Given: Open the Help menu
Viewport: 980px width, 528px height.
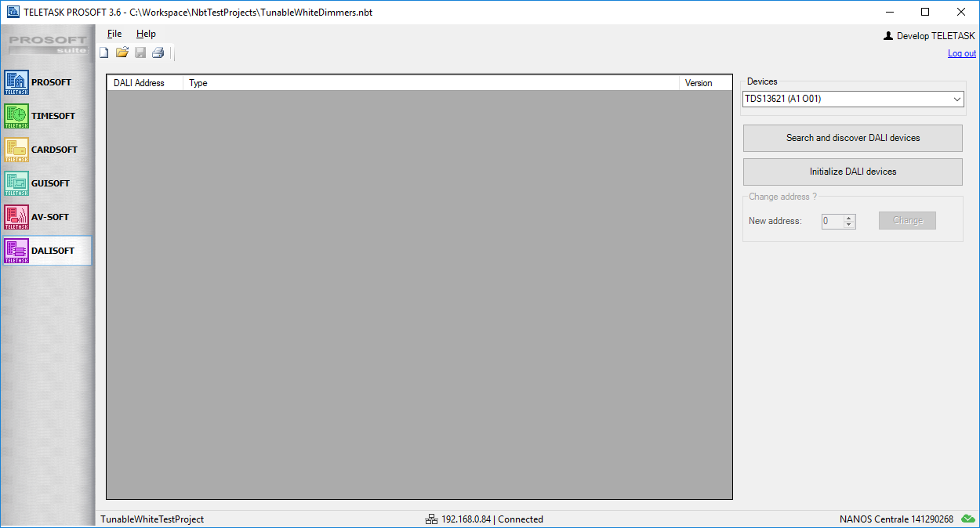Looking at the screenshot, I should tap(146, 34).
